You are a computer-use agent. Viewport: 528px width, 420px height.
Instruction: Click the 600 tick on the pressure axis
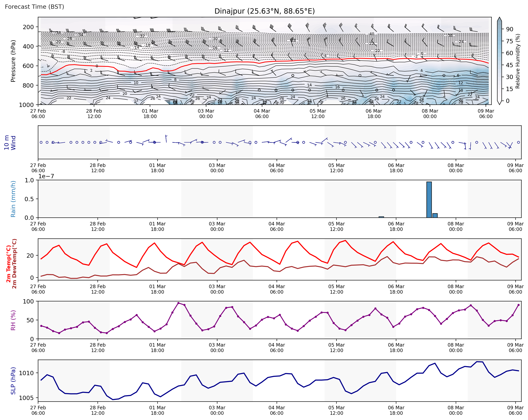coord(28,66)
